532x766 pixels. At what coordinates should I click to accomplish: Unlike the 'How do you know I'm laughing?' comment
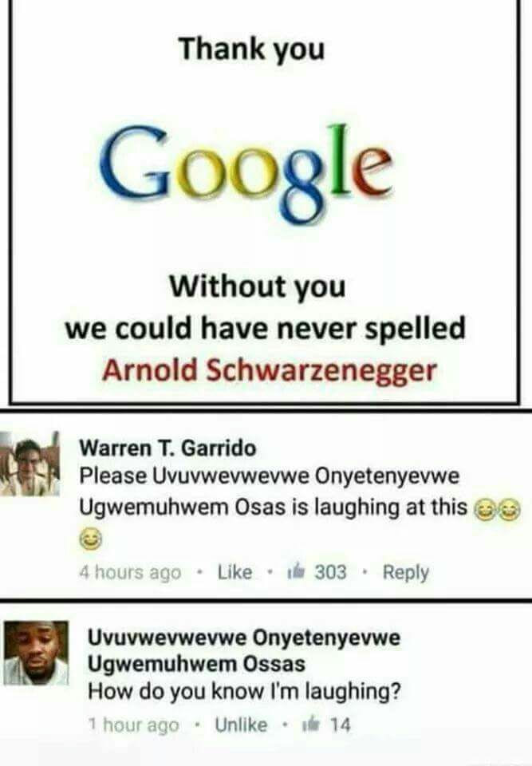pos(241,725)
